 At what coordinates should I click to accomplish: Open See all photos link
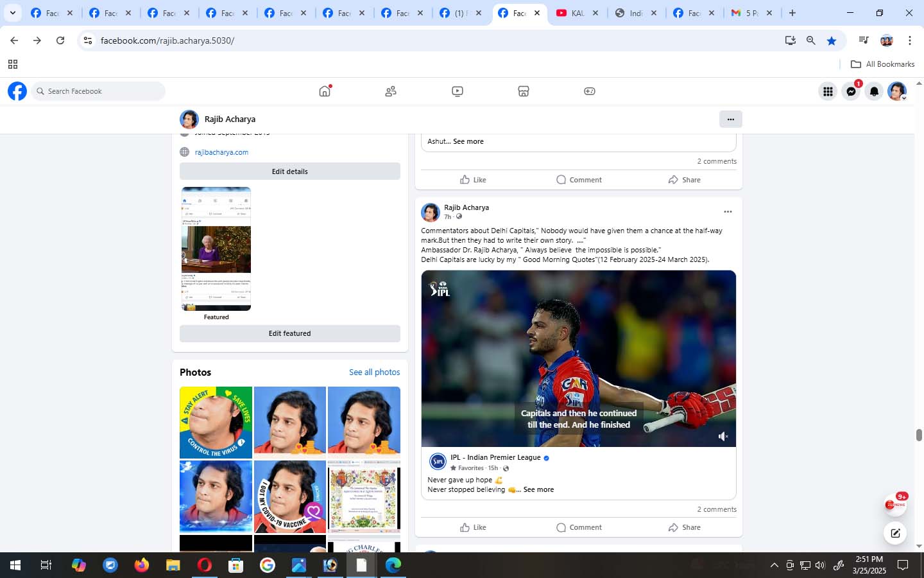(x=375, y=372)
